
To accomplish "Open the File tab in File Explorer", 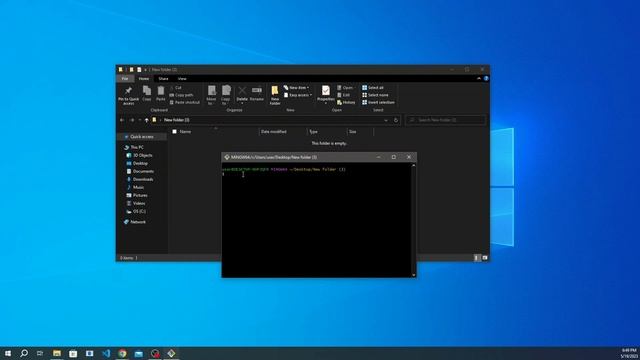I will point(125,78).
